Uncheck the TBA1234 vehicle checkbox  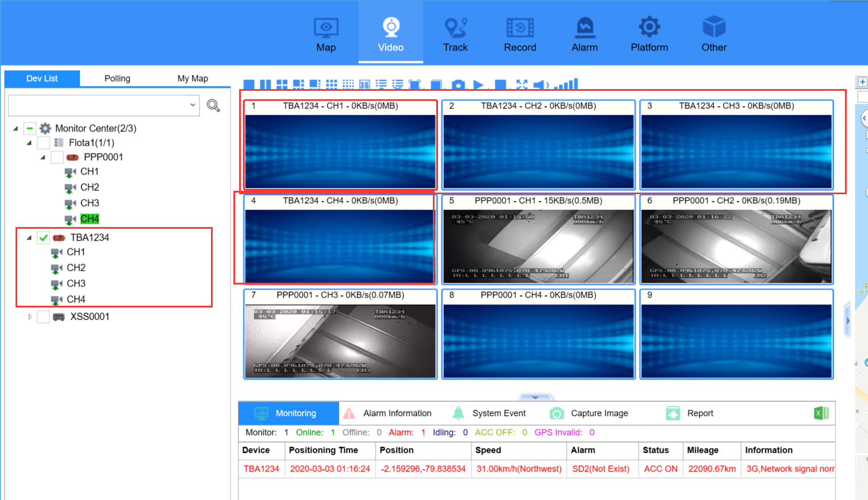click(x=43, y=237)
